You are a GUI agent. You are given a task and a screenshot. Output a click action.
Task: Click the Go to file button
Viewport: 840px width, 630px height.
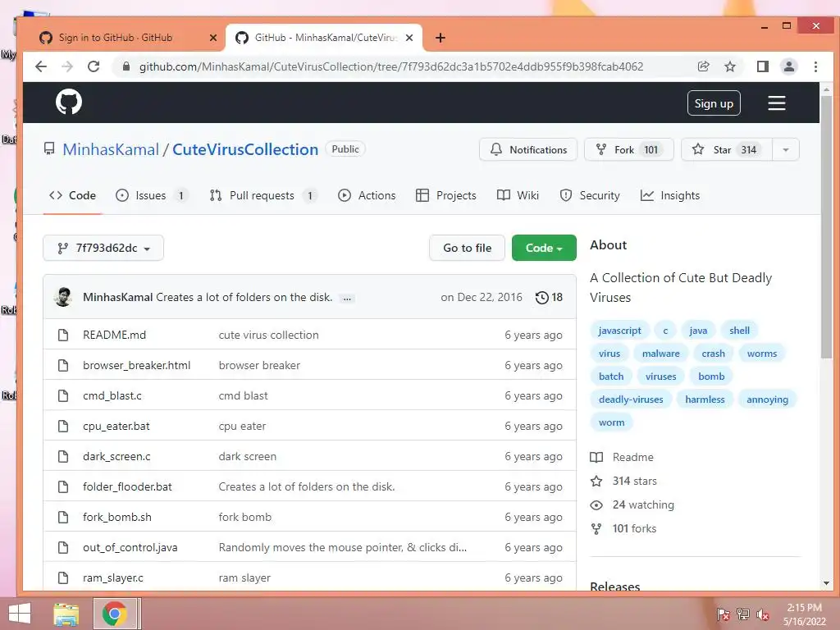467,248
